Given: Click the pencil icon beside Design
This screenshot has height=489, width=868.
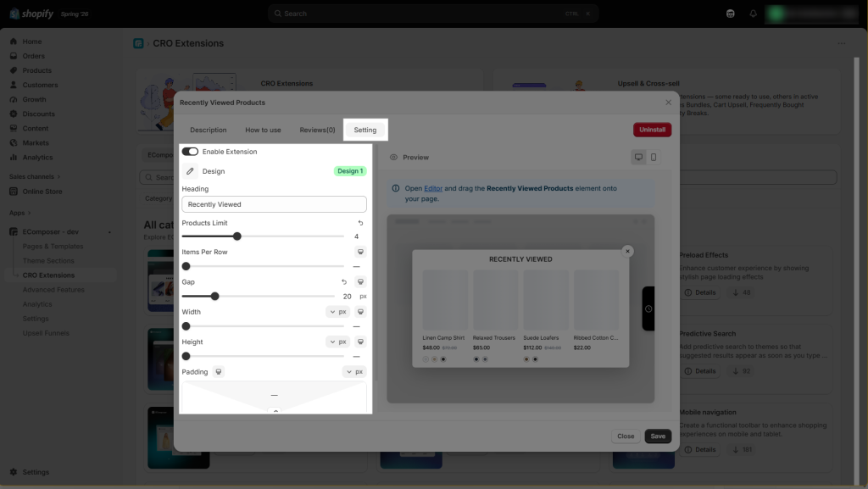Looking at the screenshot, I should pos(190,171).
